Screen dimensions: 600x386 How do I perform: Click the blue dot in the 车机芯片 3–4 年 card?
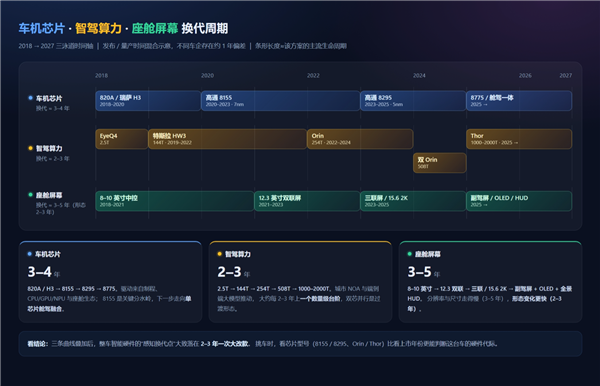point(30,254)
